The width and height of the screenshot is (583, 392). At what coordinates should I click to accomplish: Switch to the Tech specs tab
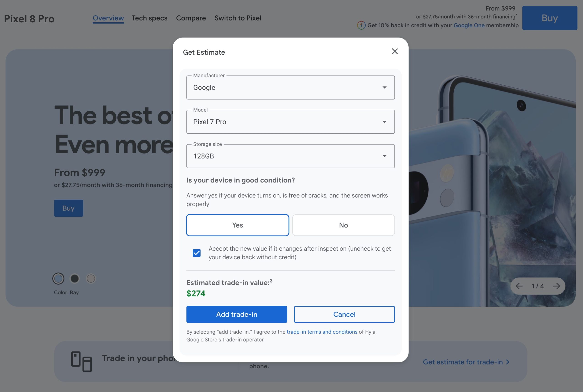click(149, 18)
